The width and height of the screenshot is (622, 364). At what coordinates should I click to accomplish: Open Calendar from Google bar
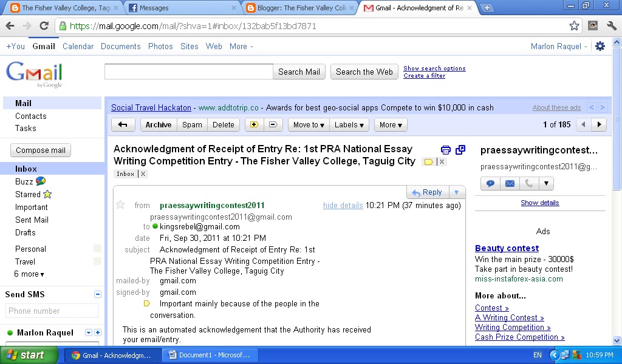pyautogui.click(x=78, y=46)
